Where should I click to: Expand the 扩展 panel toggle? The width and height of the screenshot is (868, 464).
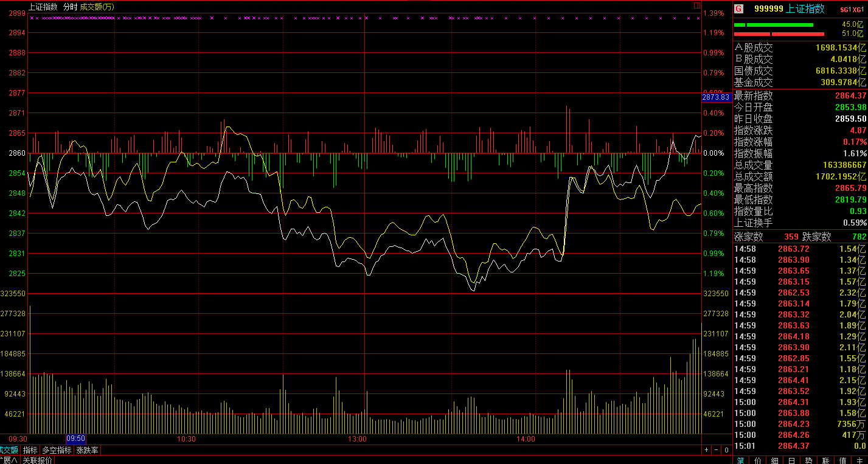pyautogui.click(x=9, y=460)
